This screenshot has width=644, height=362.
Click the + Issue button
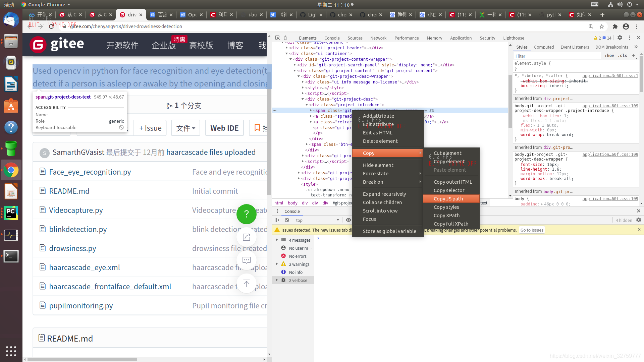click(x=150, y=128)
